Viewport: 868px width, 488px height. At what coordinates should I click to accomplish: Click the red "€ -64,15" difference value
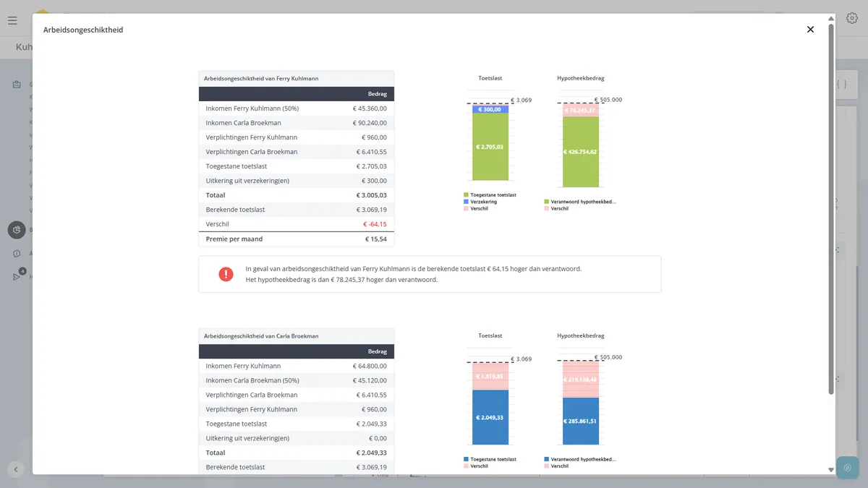pyautogui.click(x=375, y=224)
